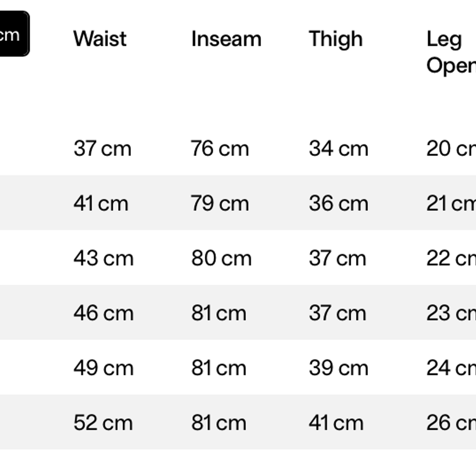This screenshot has height=476, width=476.
Task: Click the Waist column header
Action: 100,39
